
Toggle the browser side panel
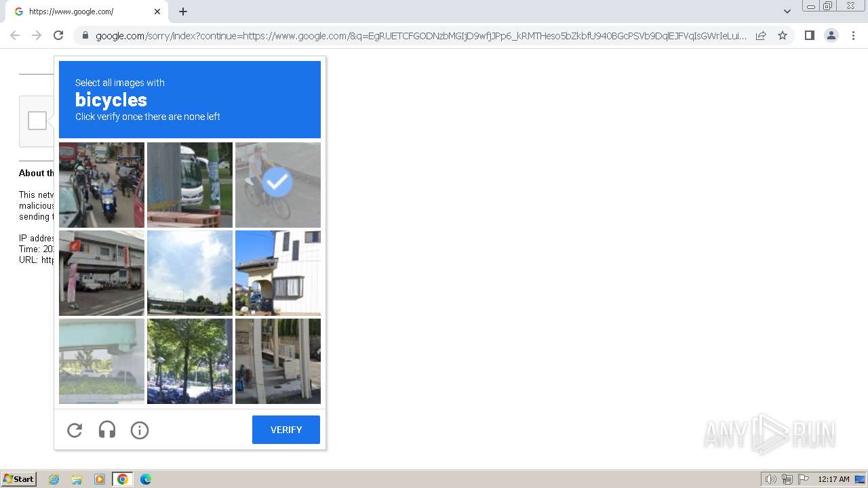coord(809,35)
